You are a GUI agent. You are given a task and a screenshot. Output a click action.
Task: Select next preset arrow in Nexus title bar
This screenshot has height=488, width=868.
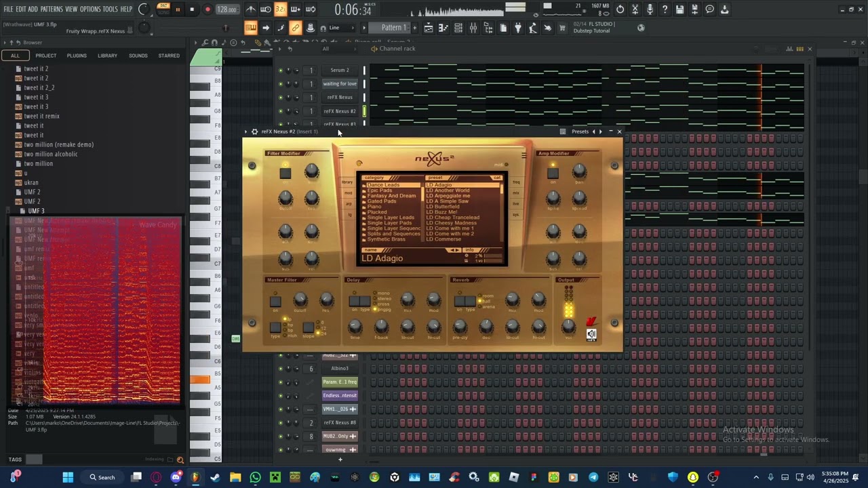[x=600, y=131]
